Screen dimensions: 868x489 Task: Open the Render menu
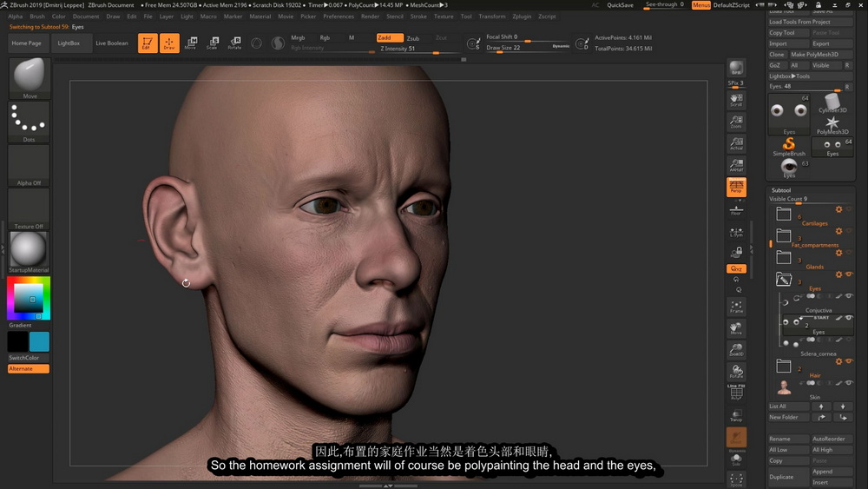pos(370,16)
